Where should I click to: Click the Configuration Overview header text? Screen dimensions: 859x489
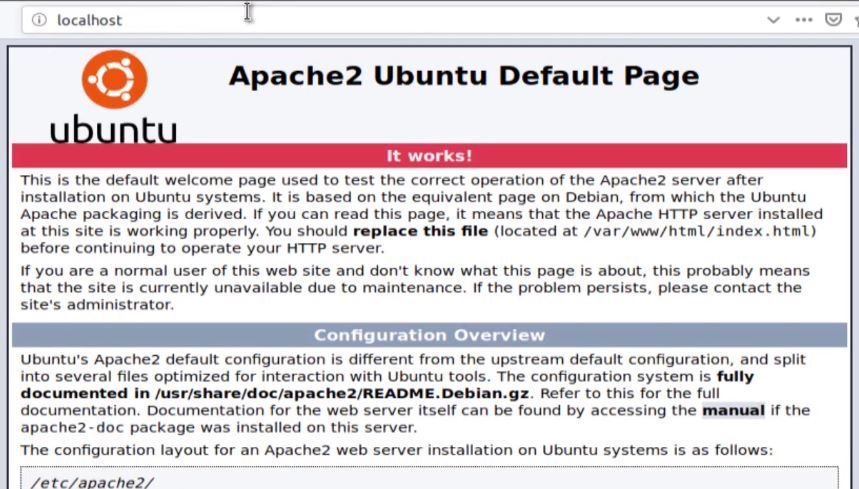(430, 335)
